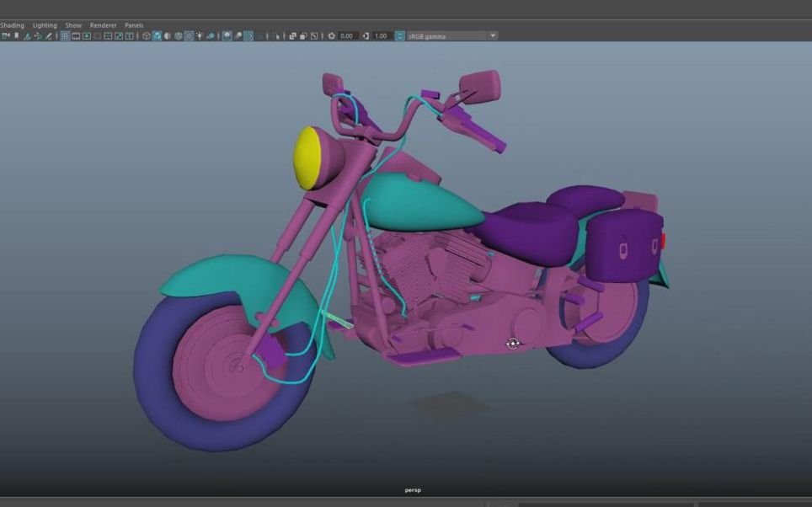Enable wireframe display mode
The width and height of the screenshot is (812, 507).
[146, 36]
